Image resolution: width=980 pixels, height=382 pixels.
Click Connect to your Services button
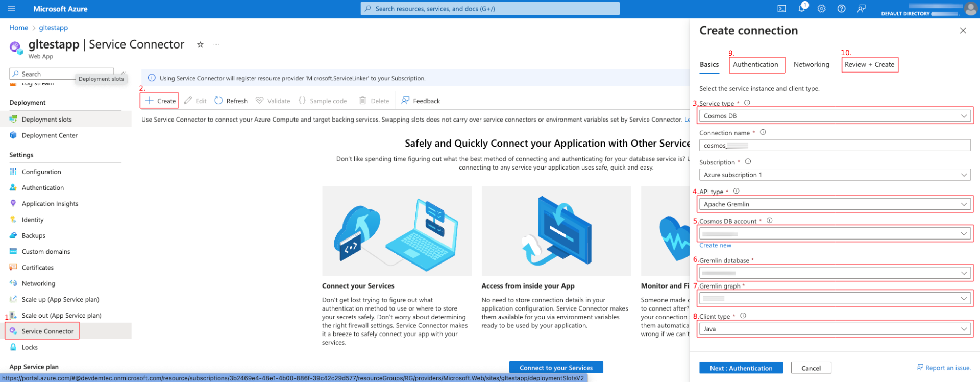tap(556, 368)
